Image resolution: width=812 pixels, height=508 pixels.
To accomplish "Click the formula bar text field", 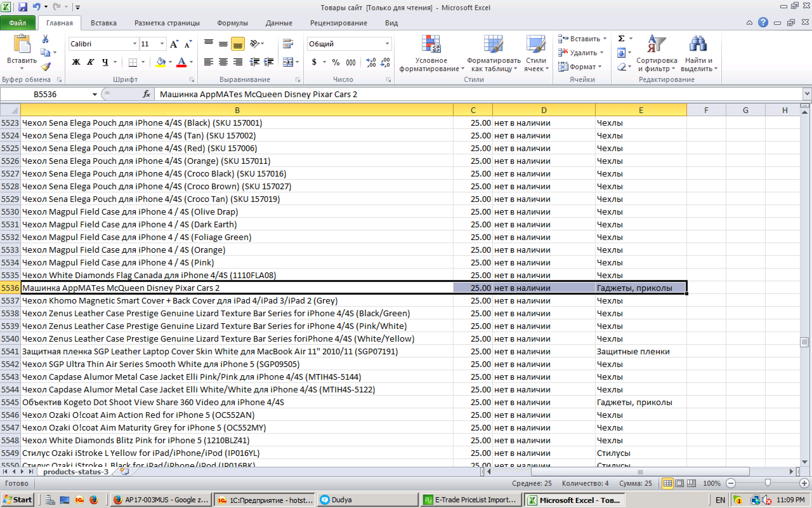I will tap(478, 94).
